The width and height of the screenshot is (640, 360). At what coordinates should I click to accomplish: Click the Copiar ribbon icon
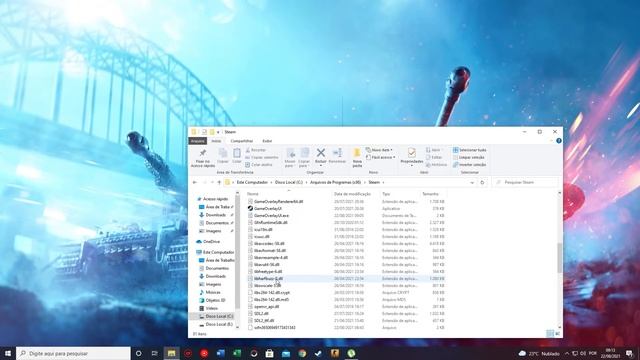click(223, 153)
